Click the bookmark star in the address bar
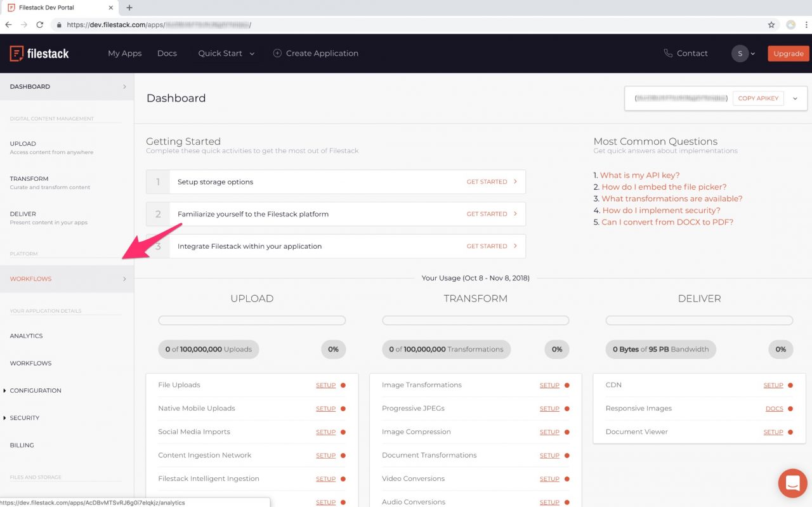The image size is (812, 507). [771, 24]
